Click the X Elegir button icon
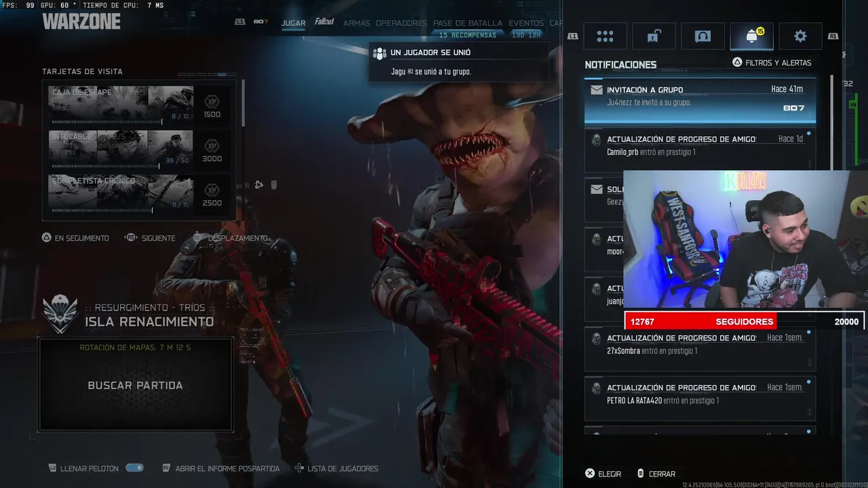This screenshot has height=488, width=868. (x=590, y=474)
